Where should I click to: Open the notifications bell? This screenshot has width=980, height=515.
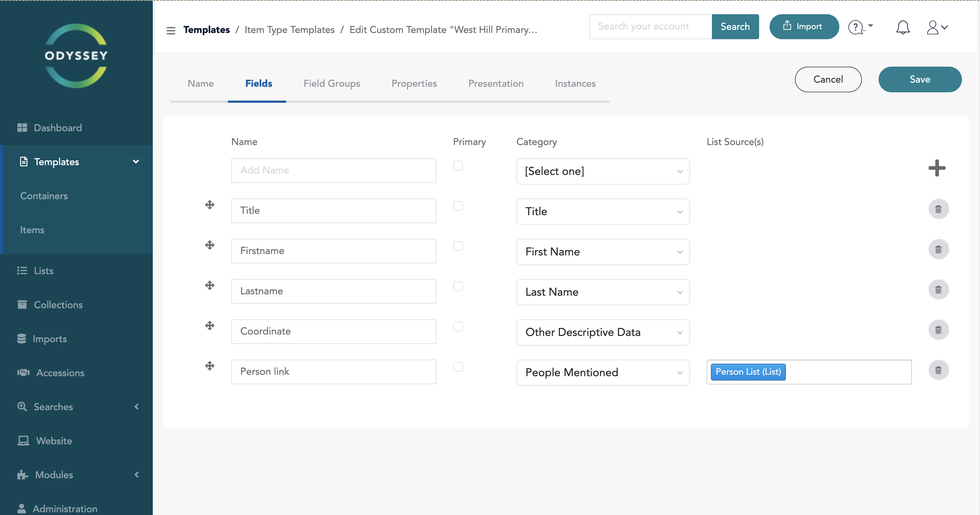pyautogui.click(x=903, y=27)
